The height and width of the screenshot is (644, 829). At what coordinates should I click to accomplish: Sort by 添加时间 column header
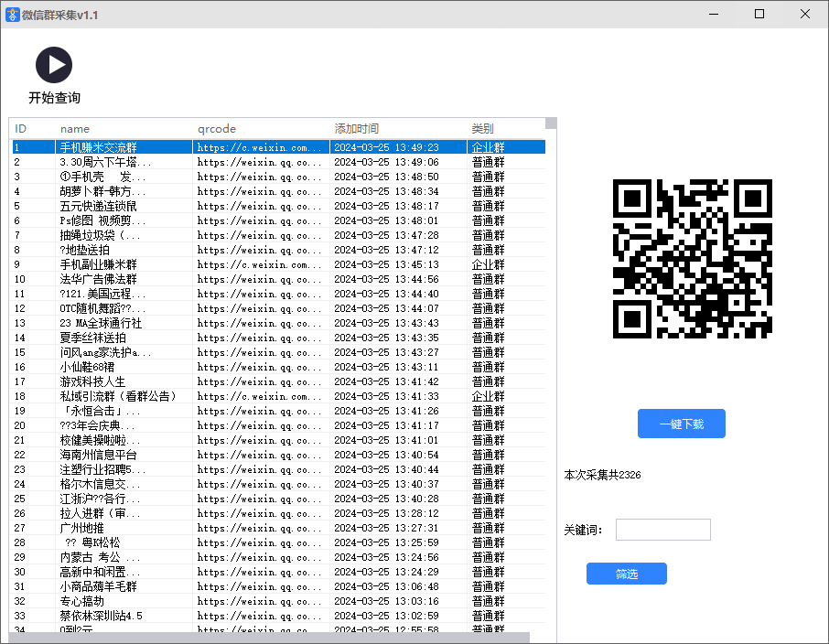[x=356, y=129]
